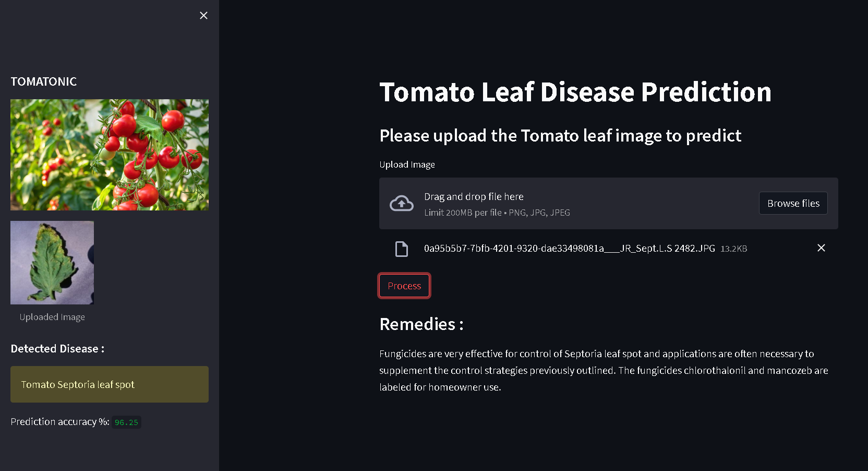This screenshot has width=868, height=471.
Task: Click the tomato plant banner image
Action: 109,155
